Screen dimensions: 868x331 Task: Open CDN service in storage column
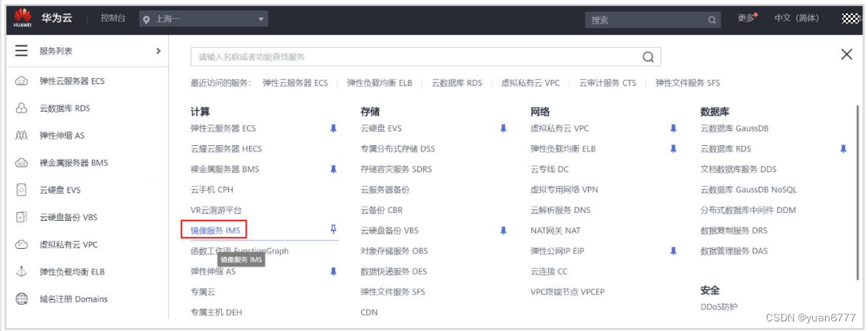coord(369,312)
